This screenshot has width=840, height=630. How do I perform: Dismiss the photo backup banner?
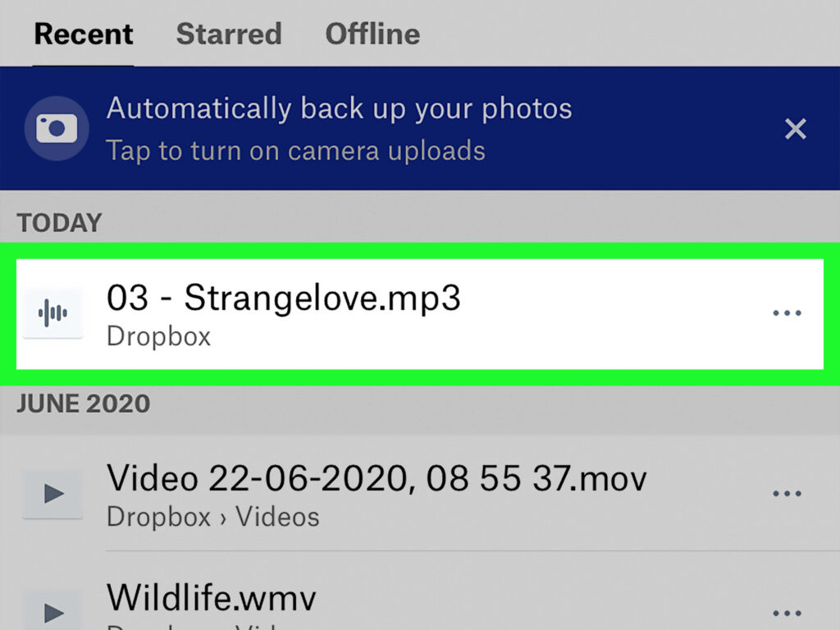[795, 129]
